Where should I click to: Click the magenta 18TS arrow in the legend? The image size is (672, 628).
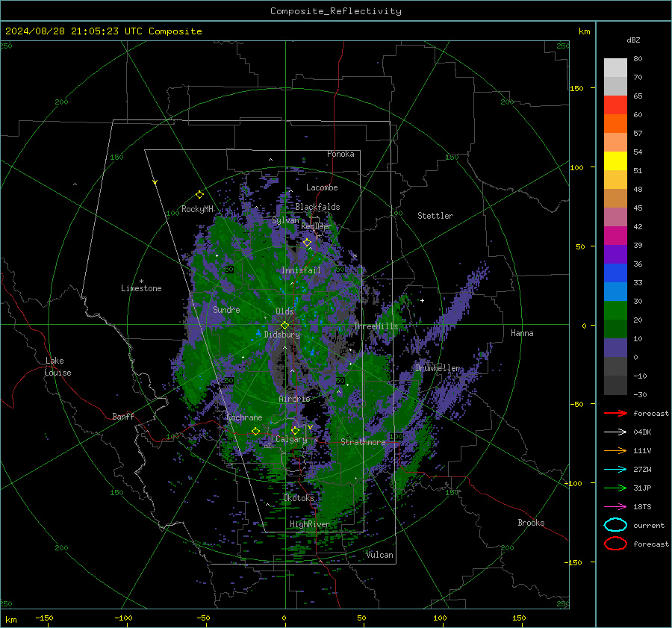click(615, 507)
